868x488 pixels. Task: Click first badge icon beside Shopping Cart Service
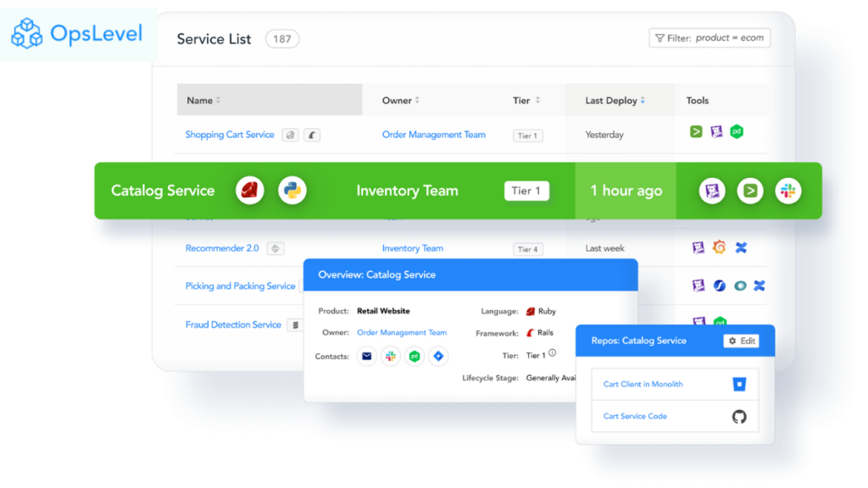click(290, 135)
